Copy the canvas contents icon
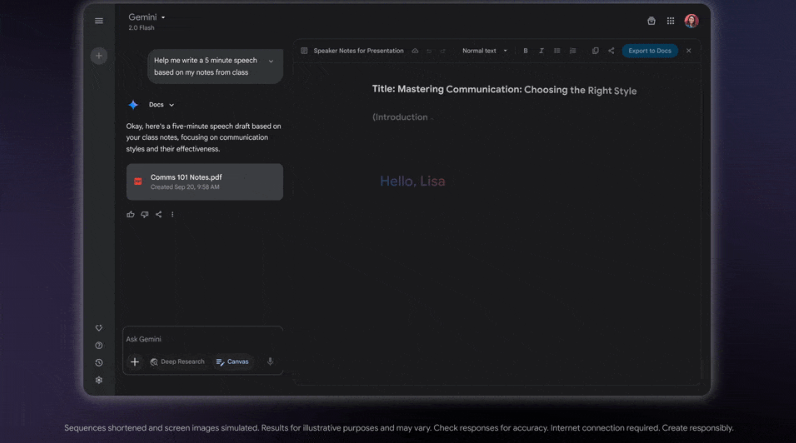796x443 pixels. click(x=595, y=51)
